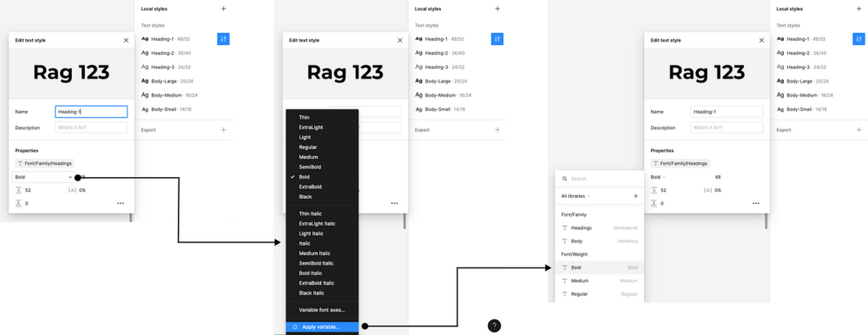This screenshot has height=335, width=868.
Task: Select the Headings Montserrat variable
Action: pyautogui.click(x=600, y=227)
